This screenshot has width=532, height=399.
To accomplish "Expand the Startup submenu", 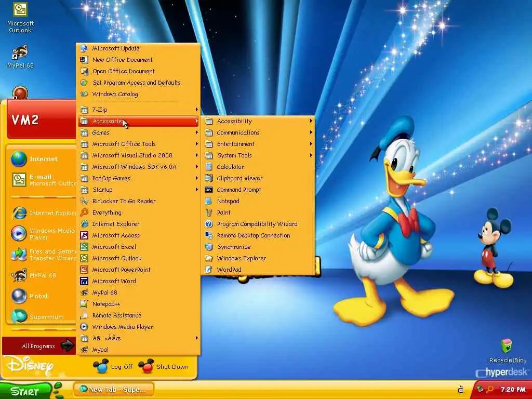I will pos(138,190).
